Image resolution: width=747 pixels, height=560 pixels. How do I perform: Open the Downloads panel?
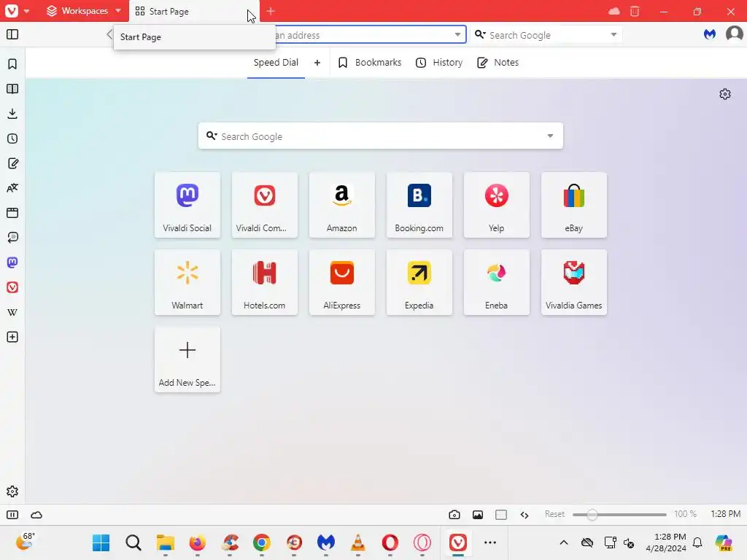[x=12, y=113]
